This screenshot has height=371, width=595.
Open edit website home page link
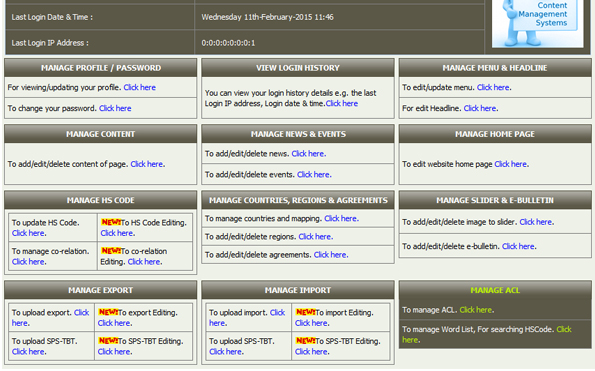coord(511,164)
